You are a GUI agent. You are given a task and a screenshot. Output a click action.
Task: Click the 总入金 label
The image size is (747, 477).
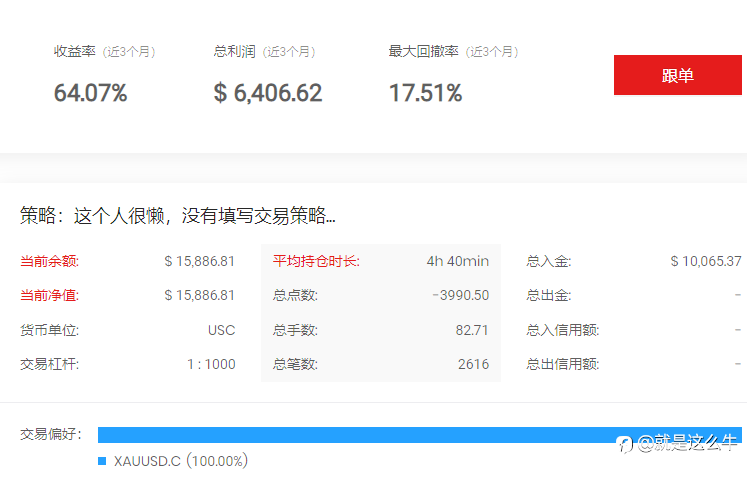(x=549, y=261)
